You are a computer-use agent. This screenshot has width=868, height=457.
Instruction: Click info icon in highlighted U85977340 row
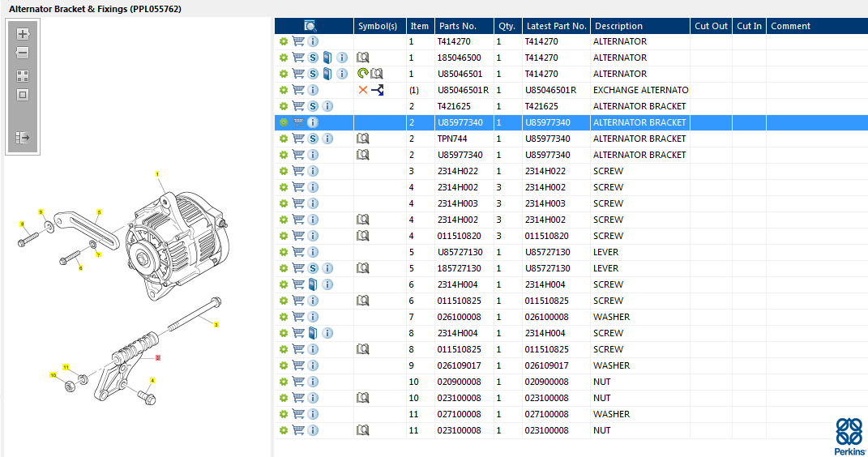(x=313, y=122)
